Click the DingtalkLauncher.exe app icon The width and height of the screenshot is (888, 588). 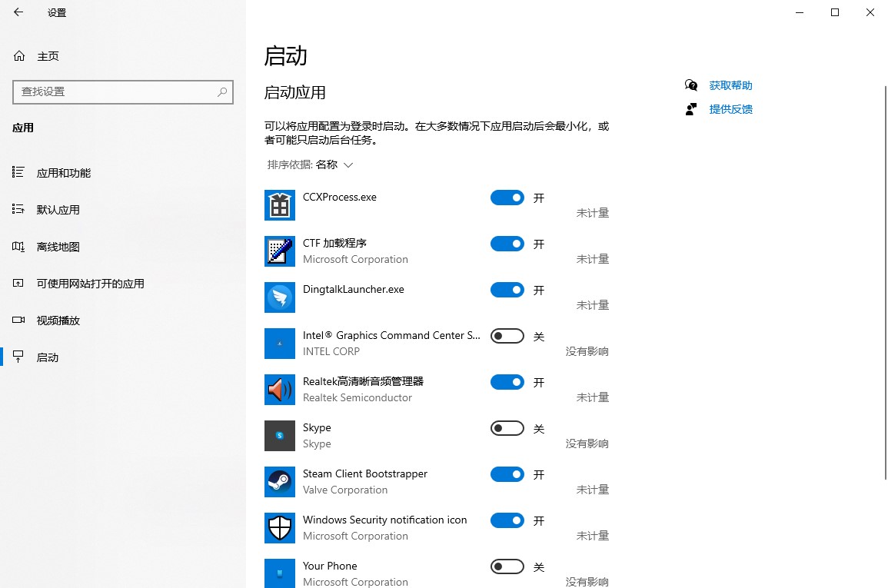pyautogui.click(x=280, y=297)
